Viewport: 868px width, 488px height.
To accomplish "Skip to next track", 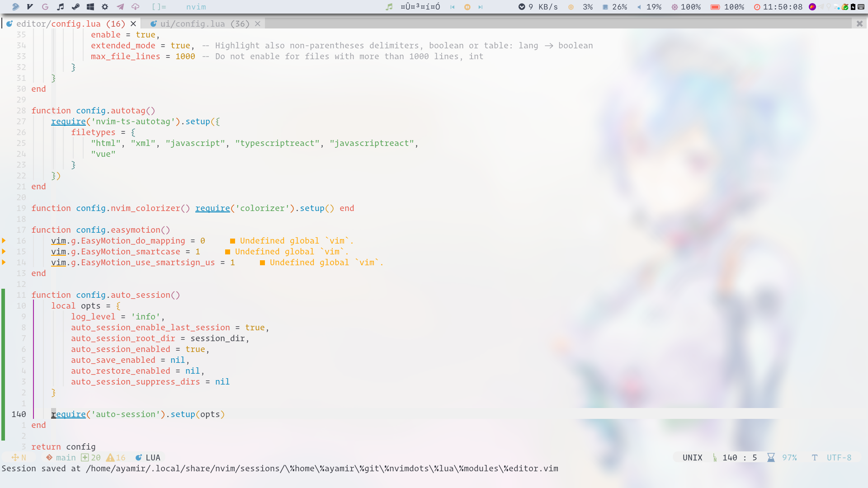I will (481, 7).
